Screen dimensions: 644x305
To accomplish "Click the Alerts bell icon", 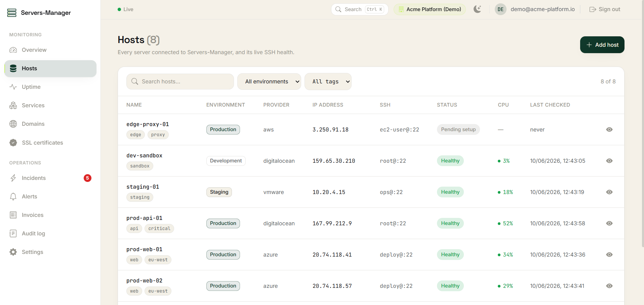I will [13, 196].
